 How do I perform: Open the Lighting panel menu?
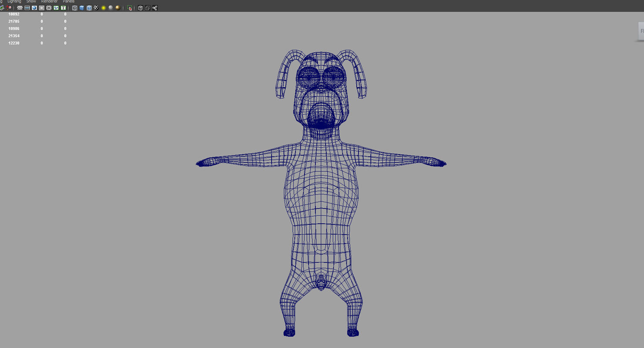(x=14, y=2)
